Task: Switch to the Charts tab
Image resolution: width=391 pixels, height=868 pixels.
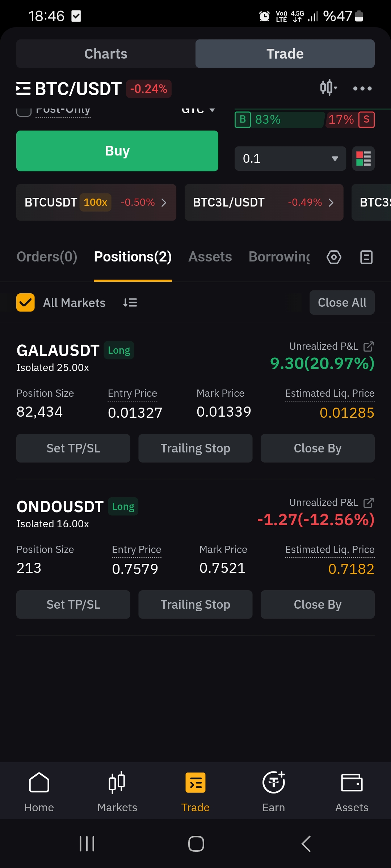Action: 106,54
